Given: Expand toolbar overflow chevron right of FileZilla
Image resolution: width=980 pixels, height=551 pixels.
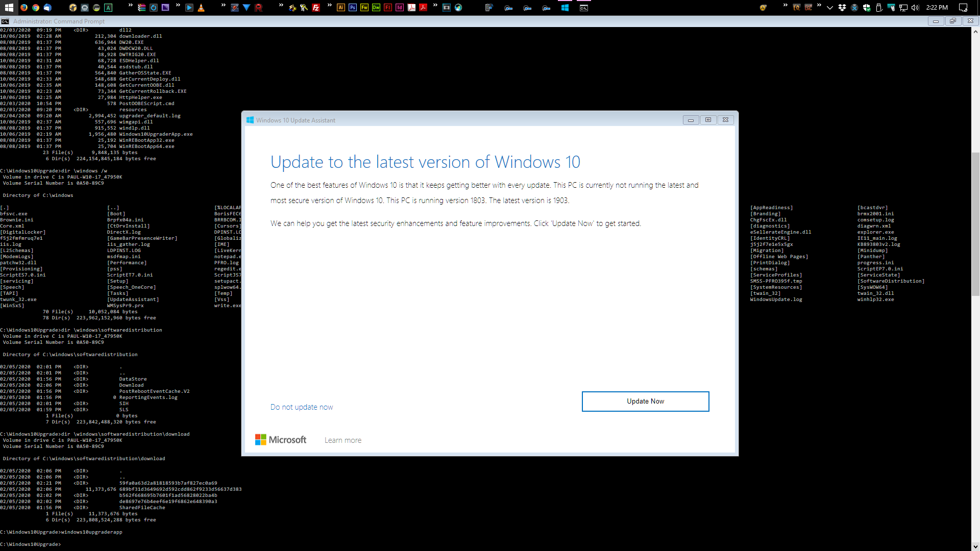Looking at the screenshot, I should [329, 5].
